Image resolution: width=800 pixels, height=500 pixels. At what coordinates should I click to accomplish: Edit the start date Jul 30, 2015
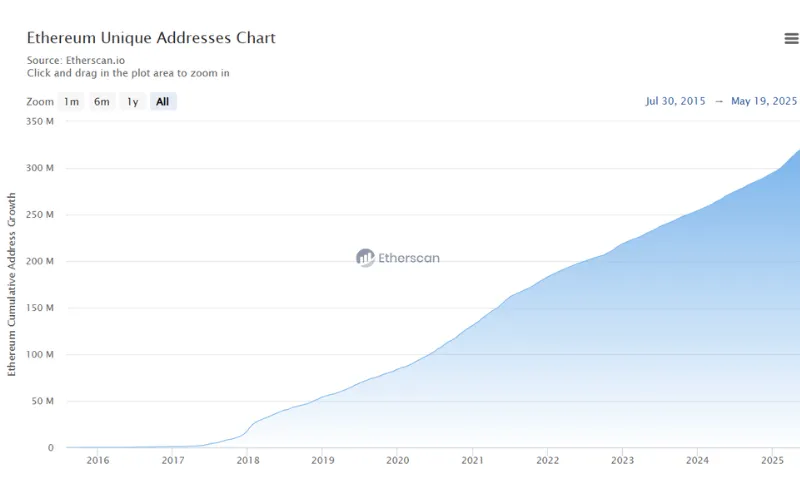coord(675,101)
